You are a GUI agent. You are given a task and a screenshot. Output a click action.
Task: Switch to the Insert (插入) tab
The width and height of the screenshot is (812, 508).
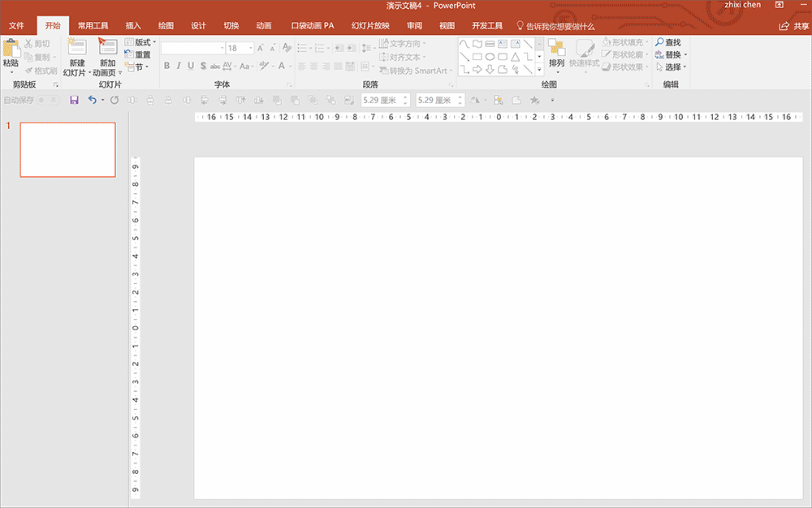(x=133, y=26)
